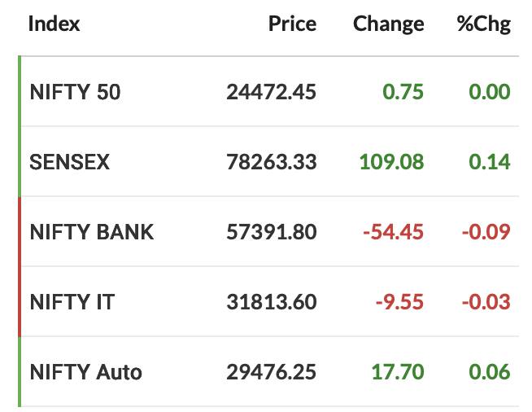Click the Change column header
This screenshot has width=532, height=412.
point(389,24)
